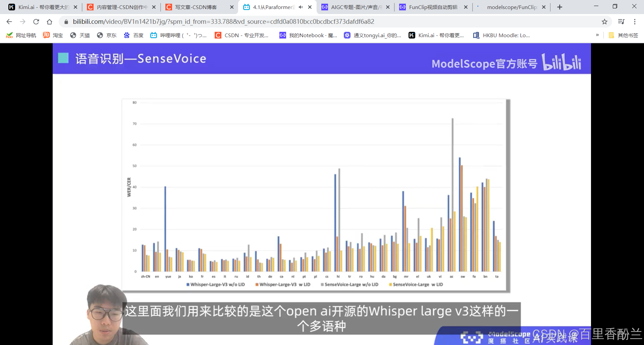
Task: Mute the audio on the Paraformer tab
Action: coord(301,7)
